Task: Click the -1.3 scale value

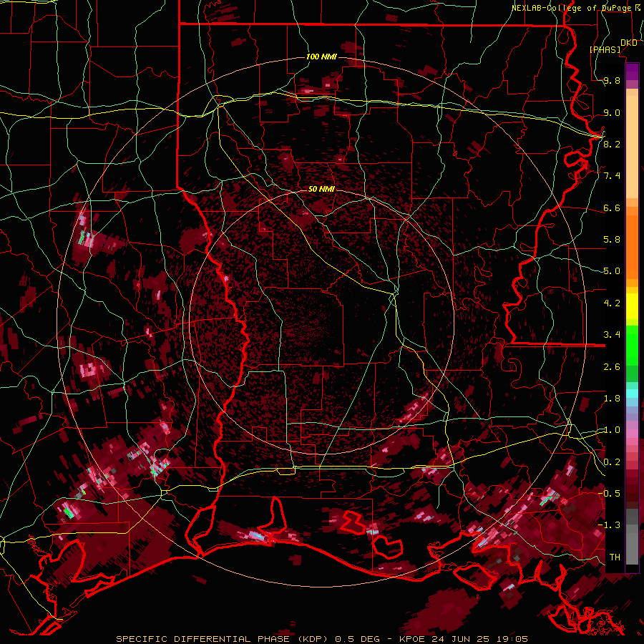Action: pyautogui.click(x=609, y=525)
